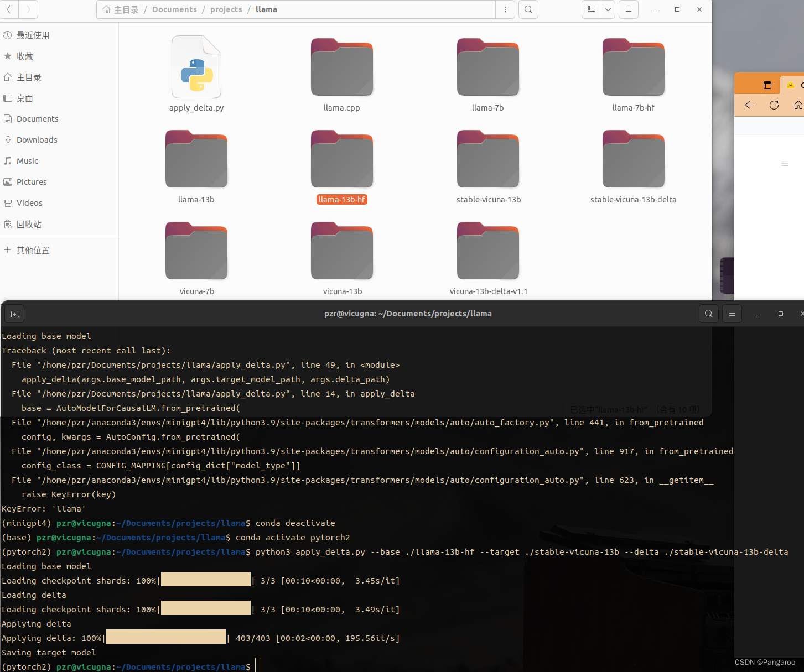The image size is (804, 672).
Task: Open Starred (收藏) in sidebar
Action: pos(59,56)
